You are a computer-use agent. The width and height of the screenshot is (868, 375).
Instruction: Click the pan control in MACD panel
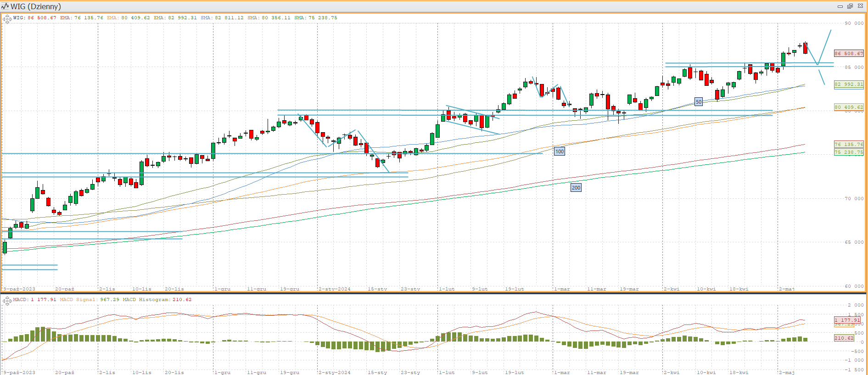tap(7, 301)
